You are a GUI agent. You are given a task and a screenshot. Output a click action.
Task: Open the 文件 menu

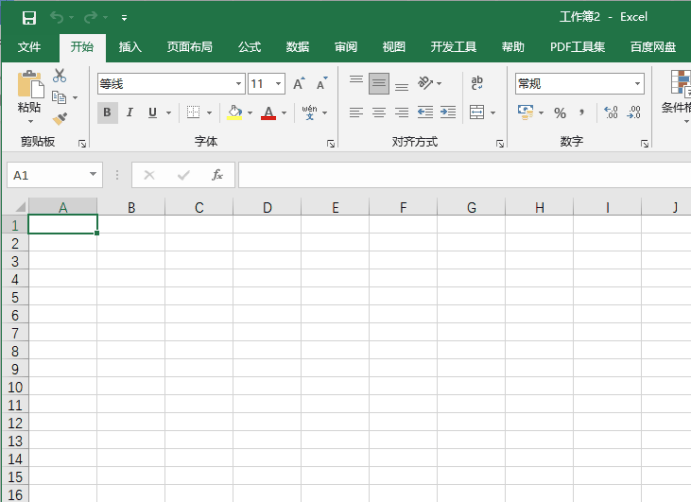pos(29,47)
